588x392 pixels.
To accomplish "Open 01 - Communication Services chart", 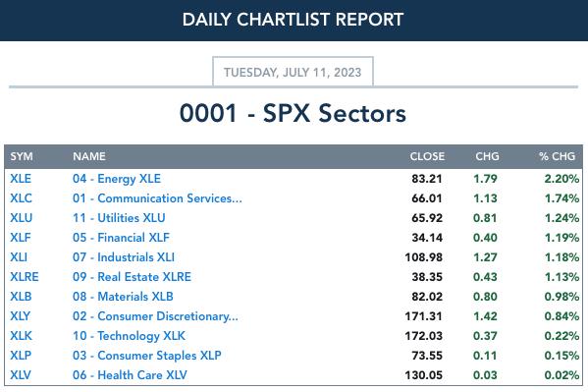I will pos(157,198).
